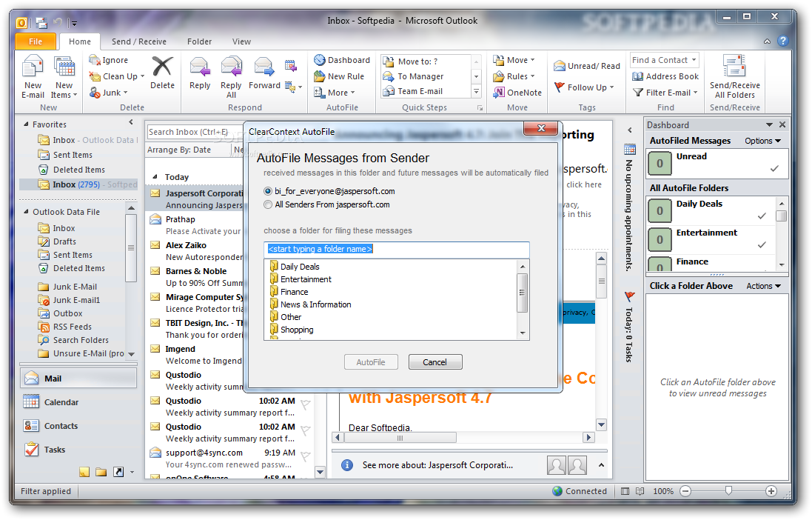Open RSS Feeds folder
This screenshot has height=520, width=812.
tap(64, 327)
